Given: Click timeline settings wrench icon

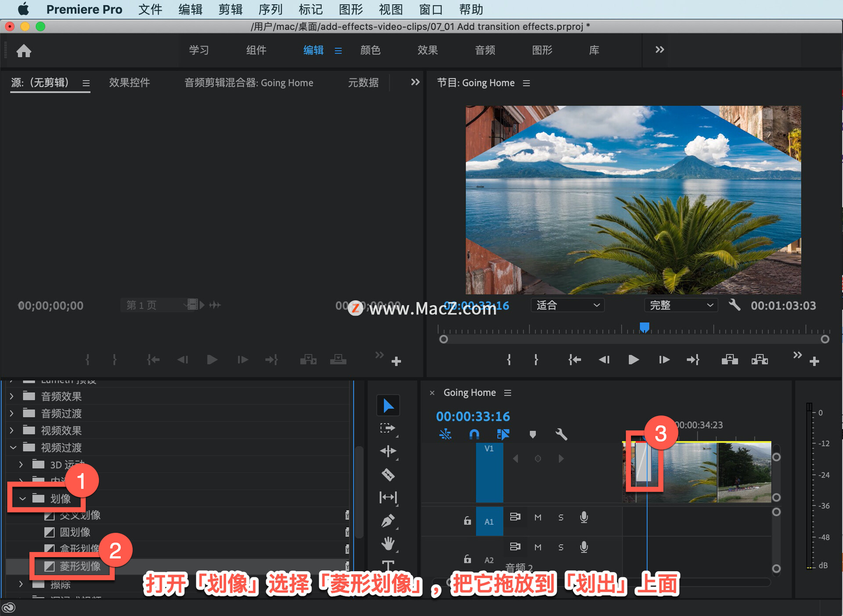Looking at the screenshot, I should pos(561,435).
